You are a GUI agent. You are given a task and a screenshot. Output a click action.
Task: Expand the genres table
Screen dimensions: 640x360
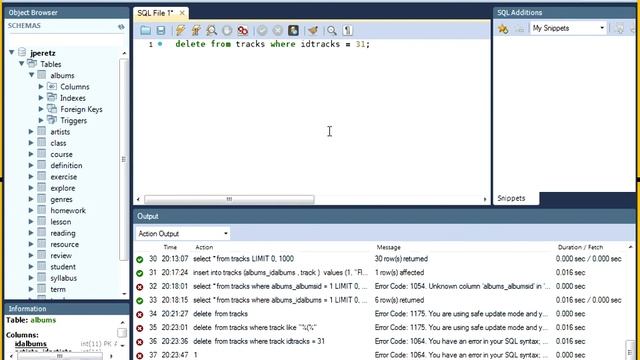click(x=31, y=199)
